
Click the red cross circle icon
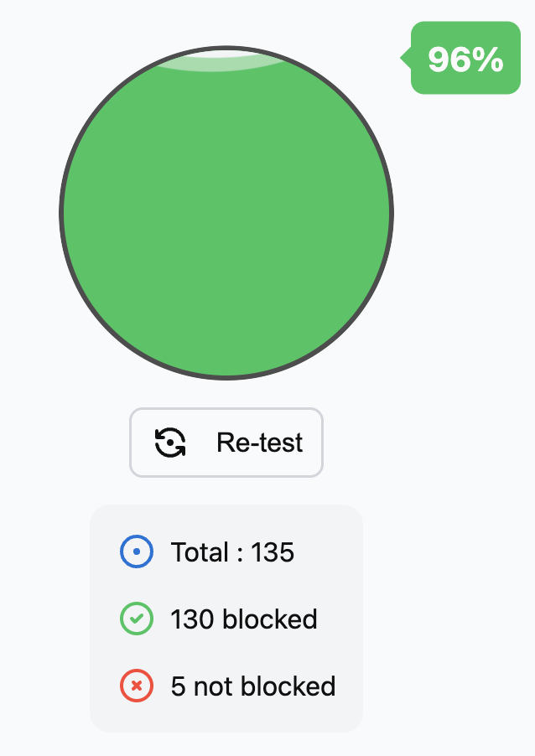tap(137, 686)
